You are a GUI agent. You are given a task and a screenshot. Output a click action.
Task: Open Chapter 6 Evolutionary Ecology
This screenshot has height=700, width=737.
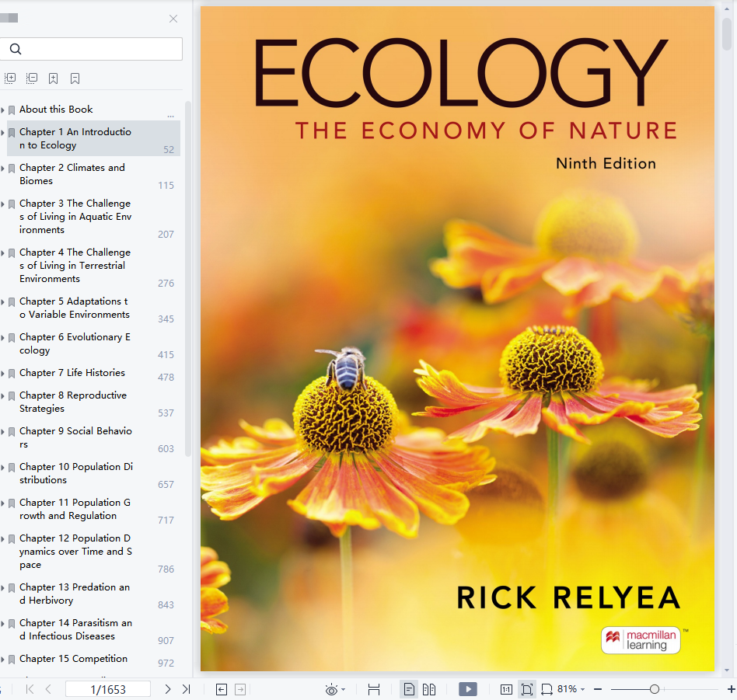click(75, 343)
